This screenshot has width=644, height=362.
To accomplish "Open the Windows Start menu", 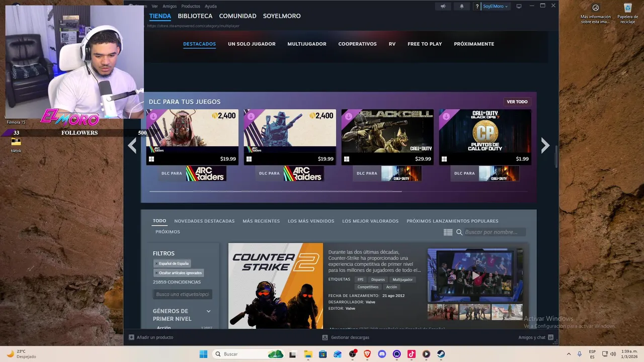I will point(203,354).
